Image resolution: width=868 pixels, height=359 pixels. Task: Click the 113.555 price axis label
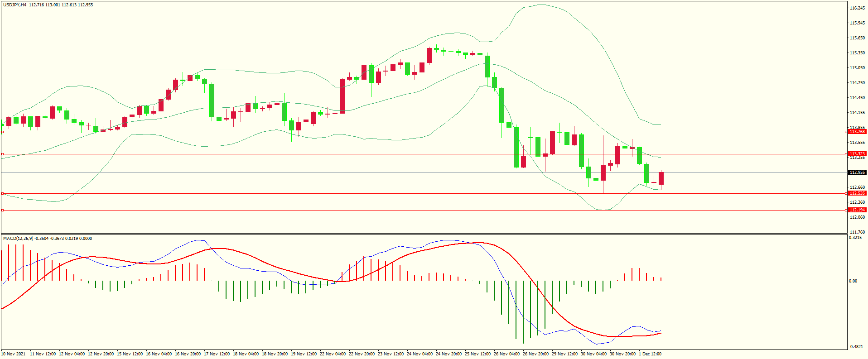pos(857,143)
